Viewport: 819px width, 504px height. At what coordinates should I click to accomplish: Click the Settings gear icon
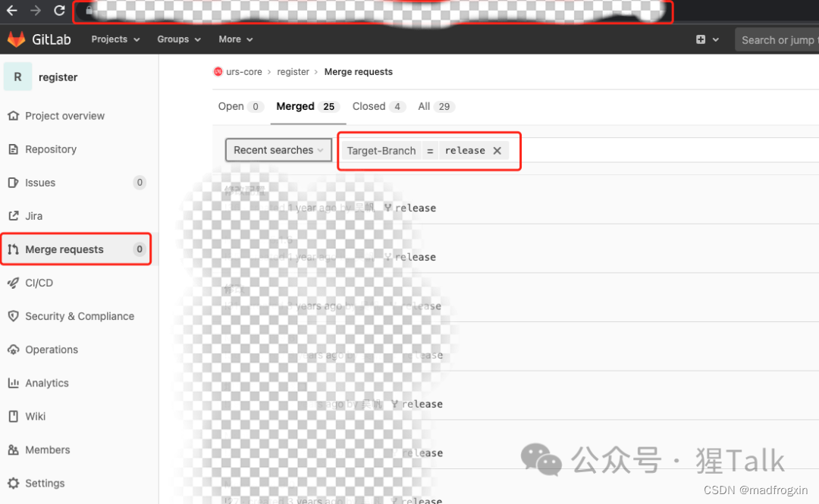click(14, 483)
